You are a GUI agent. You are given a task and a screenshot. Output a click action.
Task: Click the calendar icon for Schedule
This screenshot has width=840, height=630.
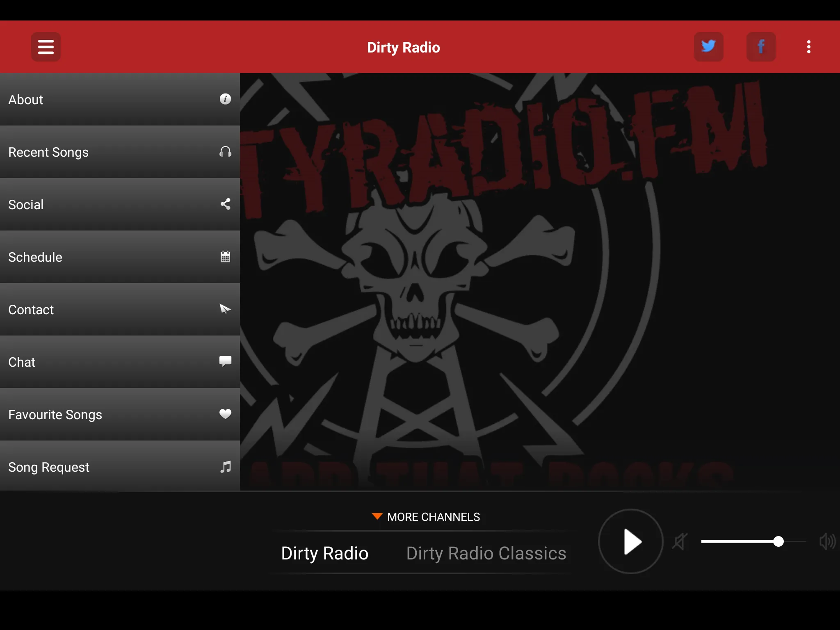pyautogui.click(x=225, y=257)
